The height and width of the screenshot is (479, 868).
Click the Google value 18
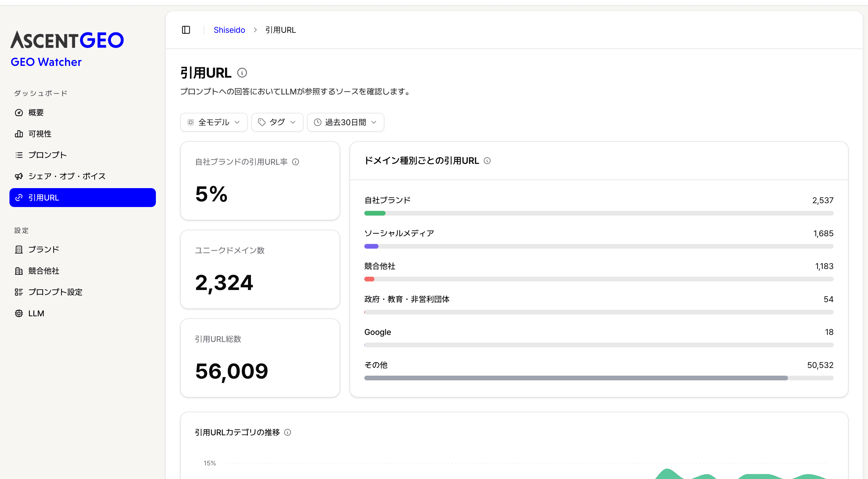coord(829,332)
